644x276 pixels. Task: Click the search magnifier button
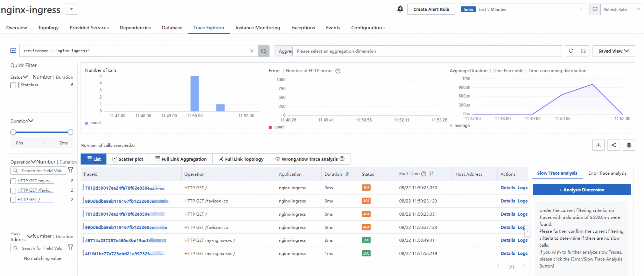click(263, 51)
